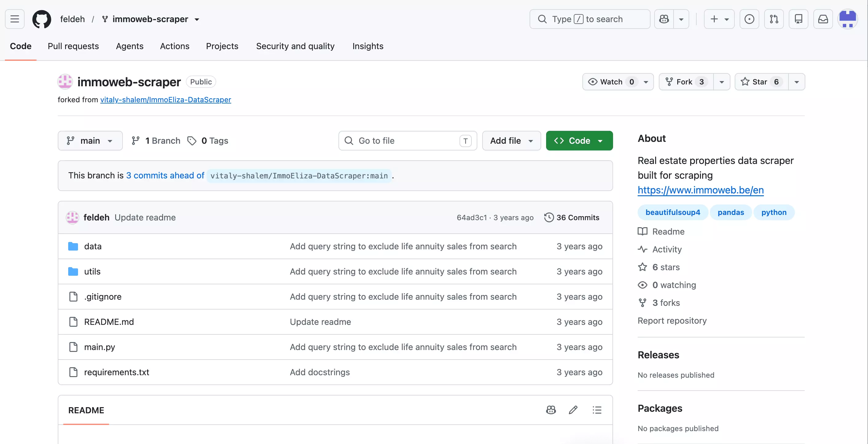Screen dimensions: 868x444
Task: Open commit hash 64ad3c1
Action: click(471, 218)
